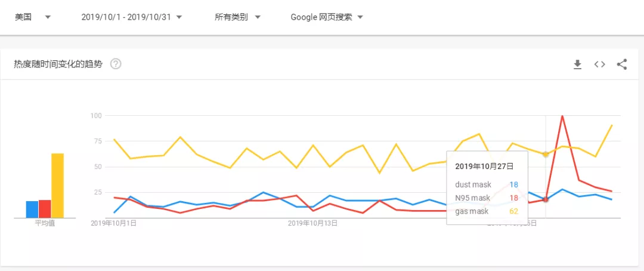Click the share icon for chart
This screenshot has width=644, height=271.
pyautogui.click(x=622, y=64)
